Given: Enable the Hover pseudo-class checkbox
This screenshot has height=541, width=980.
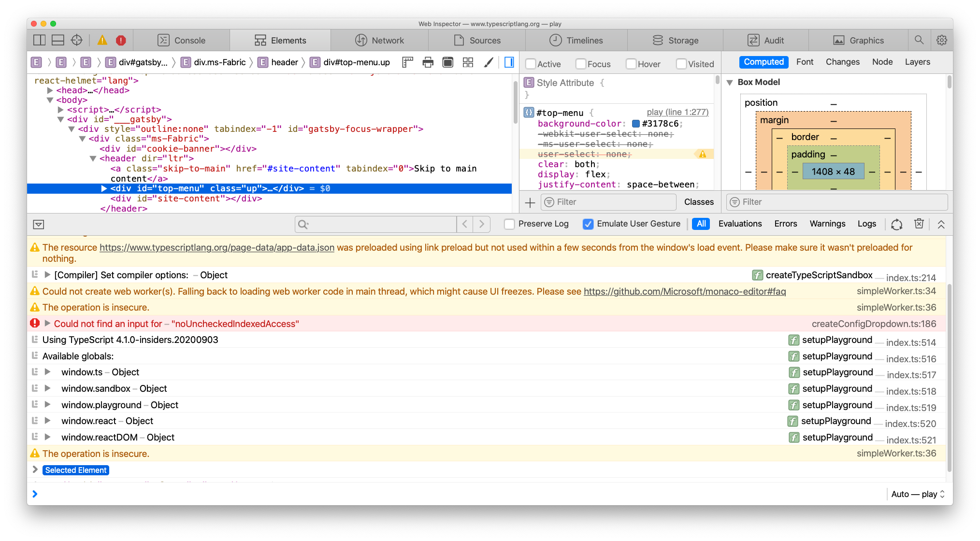Looking at the screenshot, I should pos(631,63).
